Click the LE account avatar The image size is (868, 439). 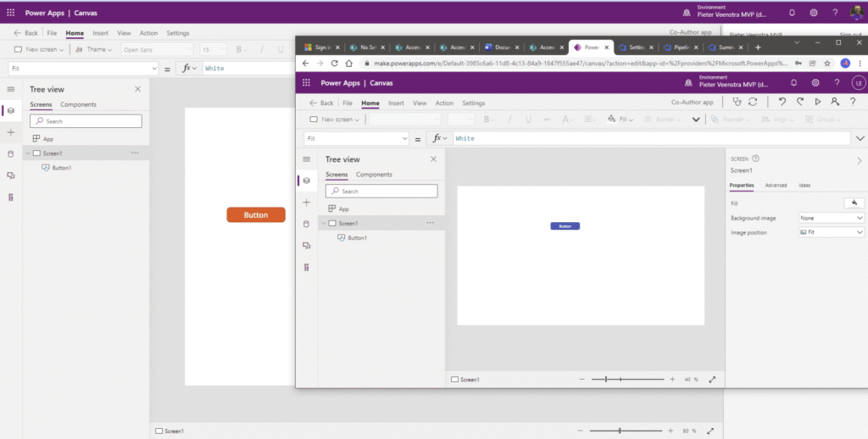click(x=859, y=83)
